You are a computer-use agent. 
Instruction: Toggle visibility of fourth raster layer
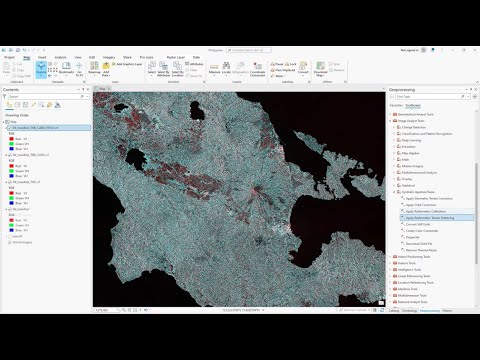coord(10,209)
